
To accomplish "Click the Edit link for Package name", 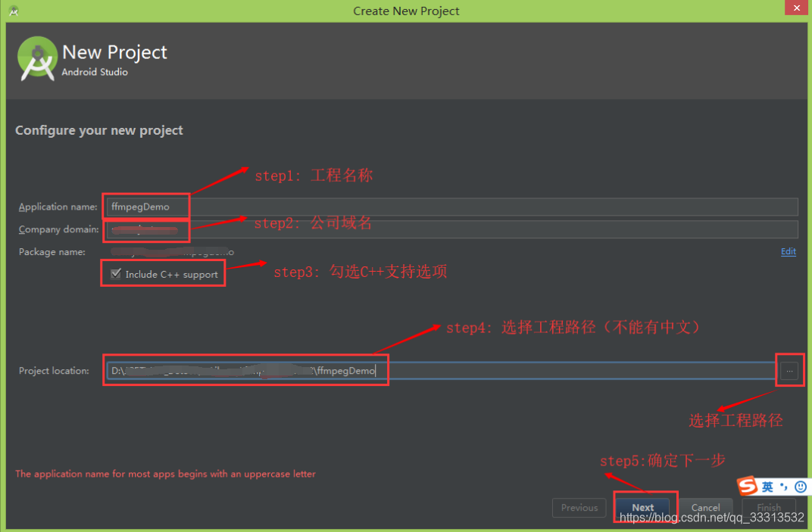I will 789,251.
